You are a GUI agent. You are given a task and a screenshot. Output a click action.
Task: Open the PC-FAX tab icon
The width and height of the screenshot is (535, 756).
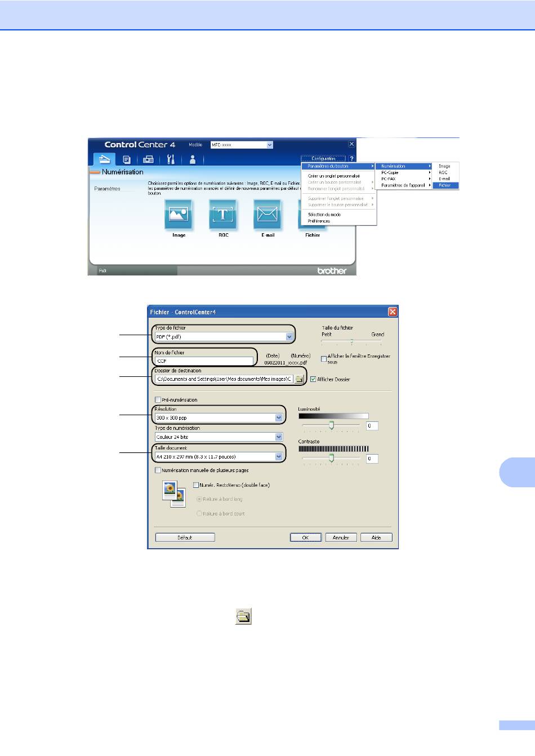pyautogui.click(x=148, y=159)
